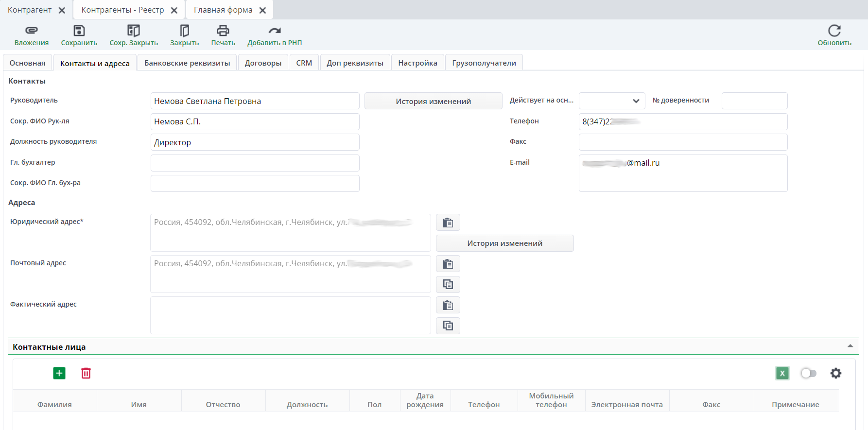Open the Вложения attachments icon
Screen dimensions: 868x430
(x=32, y=31)
